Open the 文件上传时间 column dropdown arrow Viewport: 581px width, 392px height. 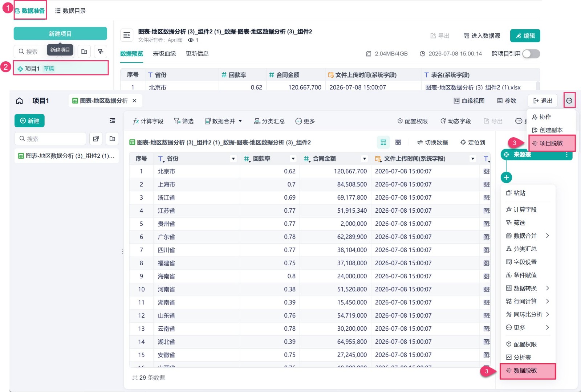click(472, 159)
